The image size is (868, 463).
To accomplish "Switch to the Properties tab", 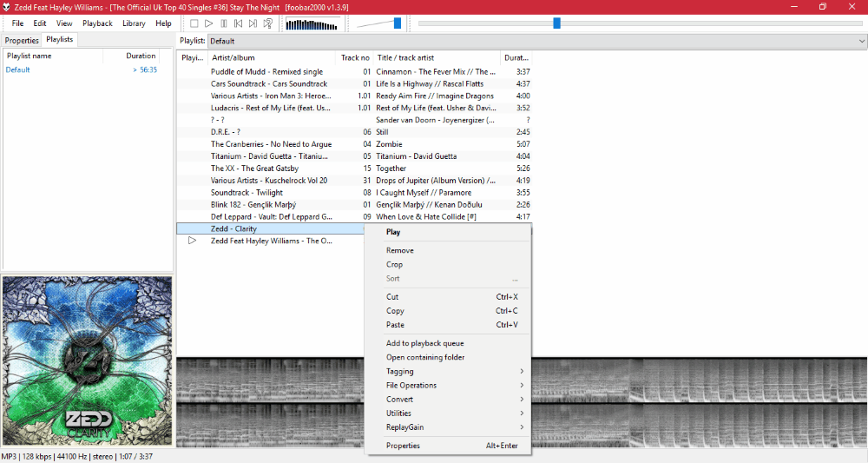I will pos(22,41).
